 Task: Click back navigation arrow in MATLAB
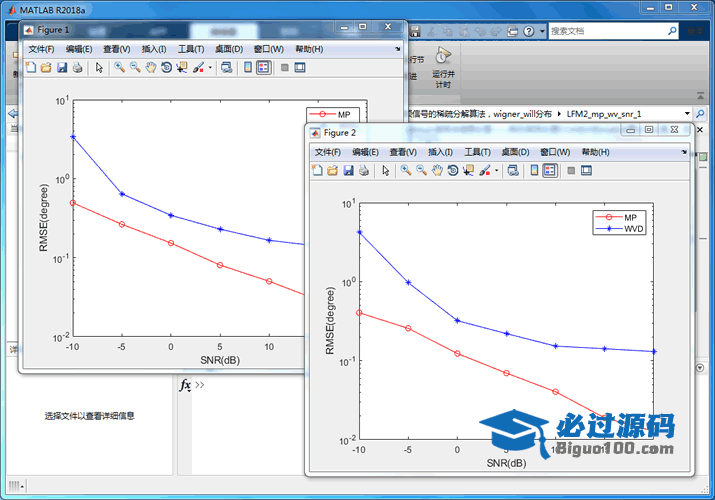coord(13,113)
